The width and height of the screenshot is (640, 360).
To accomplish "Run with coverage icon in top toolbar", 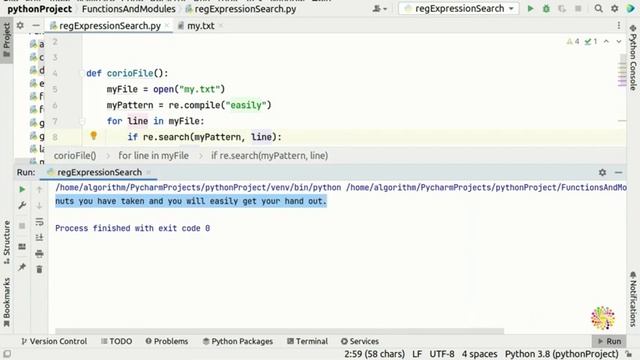I will (562, 8).
